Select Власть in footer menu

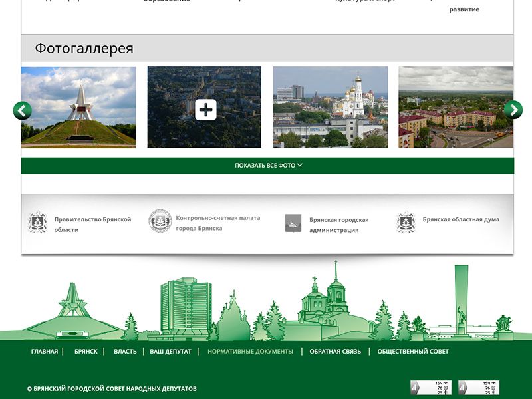click(x=125, y=352)
